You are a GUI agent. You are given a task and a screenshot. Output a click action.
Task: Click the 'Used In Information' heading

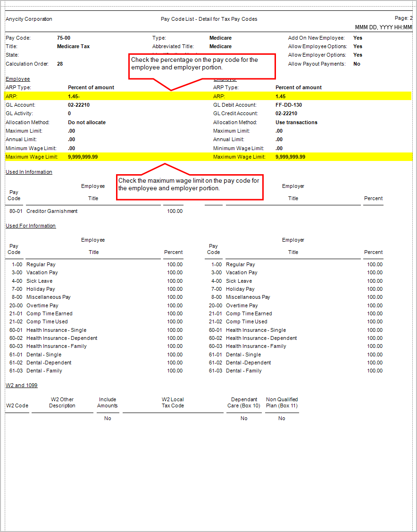(29, 172)
